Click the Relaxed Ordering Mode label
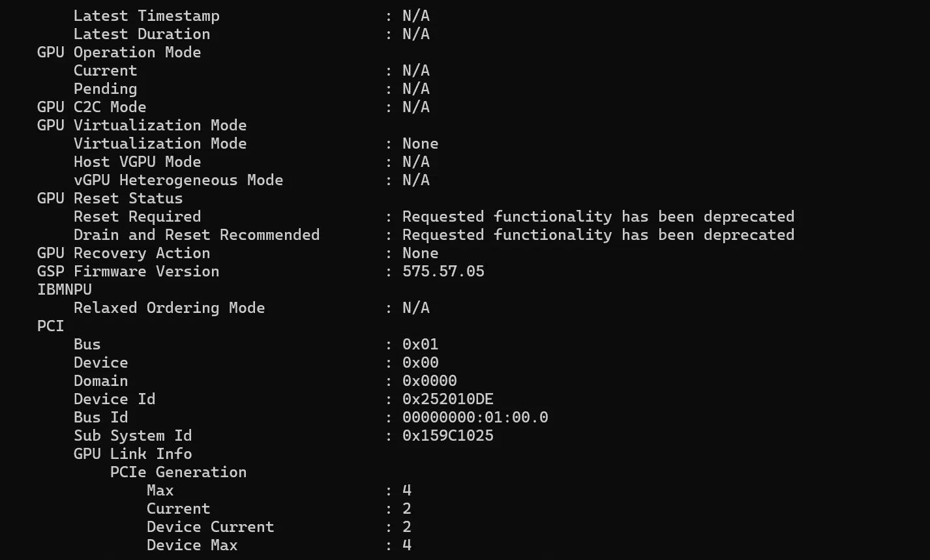 click(x=169, y=308)
